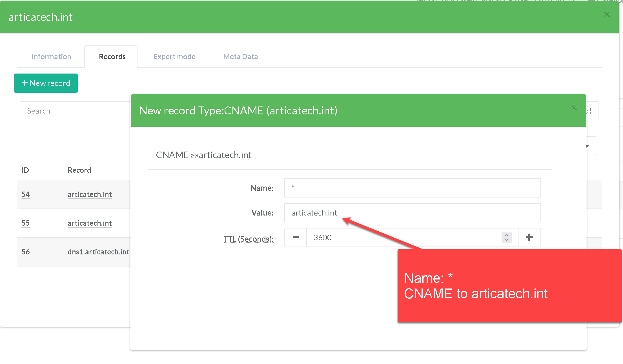The height and width of the screenshot is (364, 623).
Task: Open record ID 55 link
Action: (26, 223)
